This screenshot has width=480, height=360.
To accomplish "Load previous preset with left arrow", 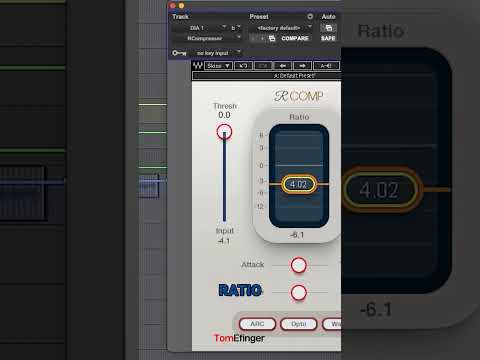I will coord(283,66).
